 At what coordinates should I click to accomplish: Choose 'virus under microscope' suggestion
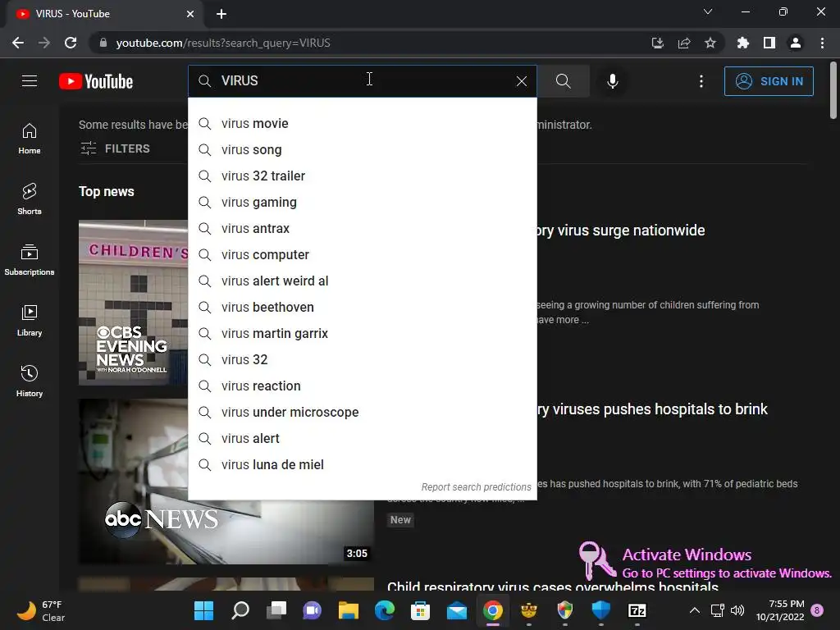(x=362, y=412)
